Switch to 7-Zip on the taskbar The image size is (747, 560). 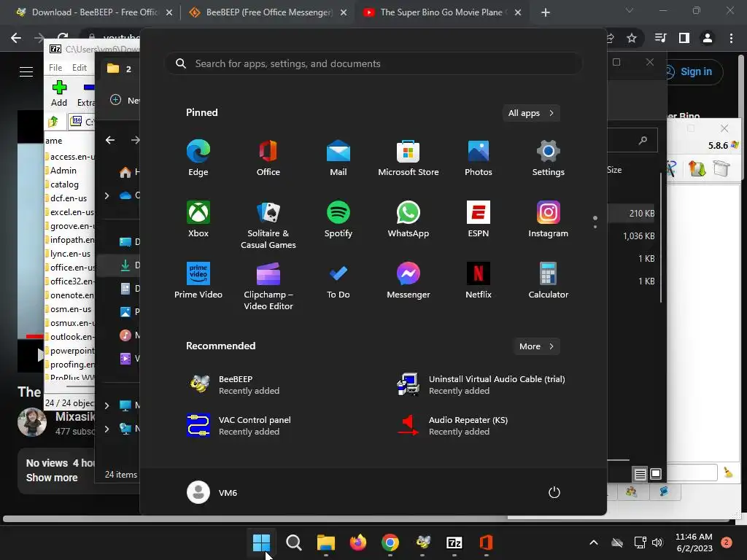coord(454,542)
